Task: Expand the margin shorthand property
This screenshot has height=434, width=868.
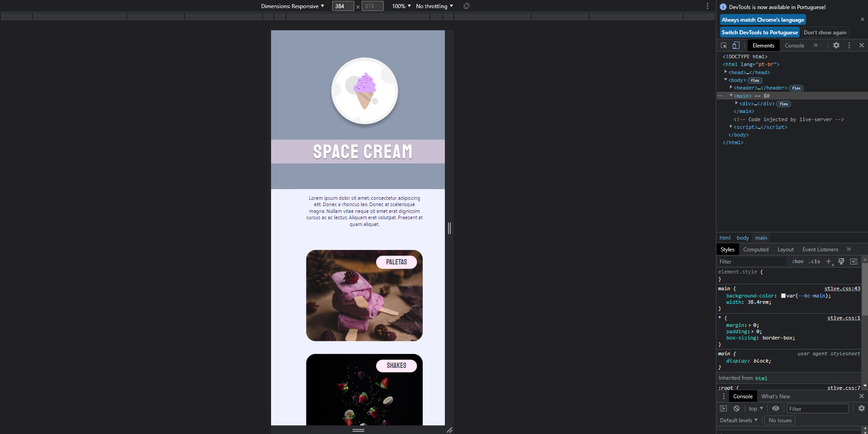Action: [750, 325]
